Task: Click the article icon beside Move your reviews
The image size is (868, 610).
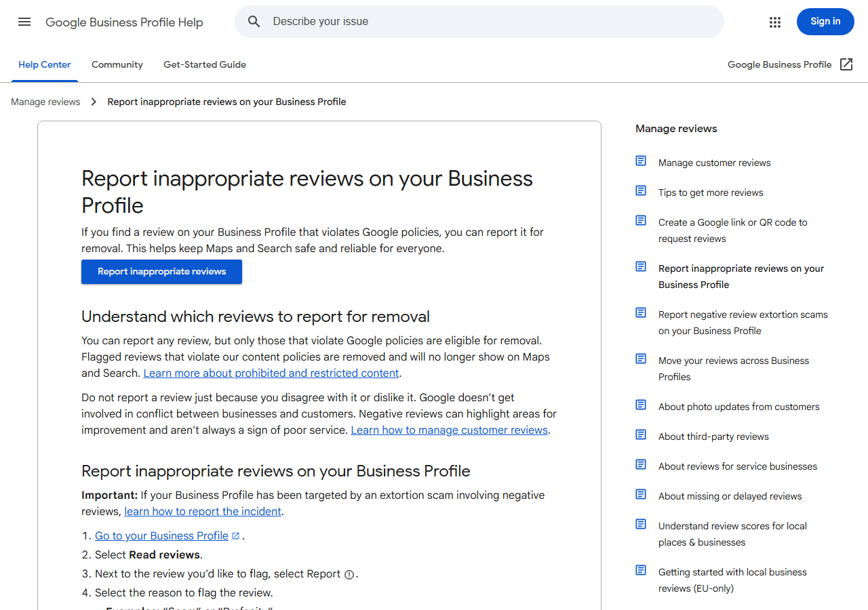Action: (641, 359)
